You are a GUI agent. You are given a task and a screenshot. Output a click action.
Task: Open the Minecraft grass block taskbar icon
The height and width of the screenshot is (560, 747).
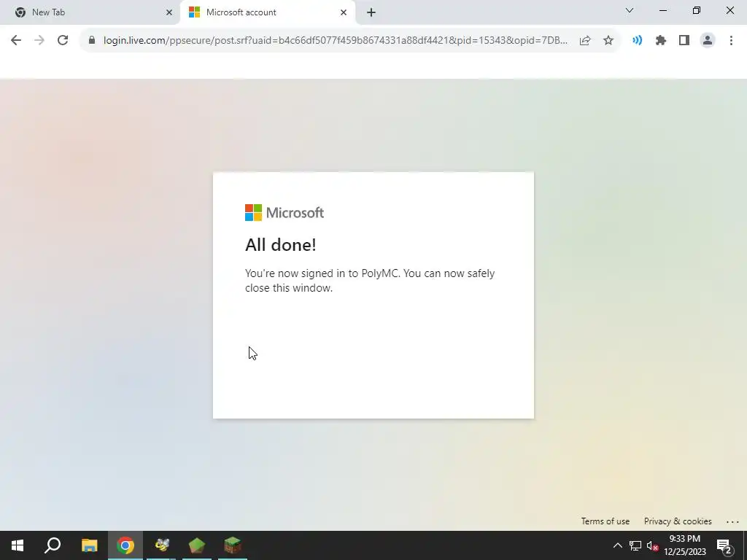click(x=233, y=545)
